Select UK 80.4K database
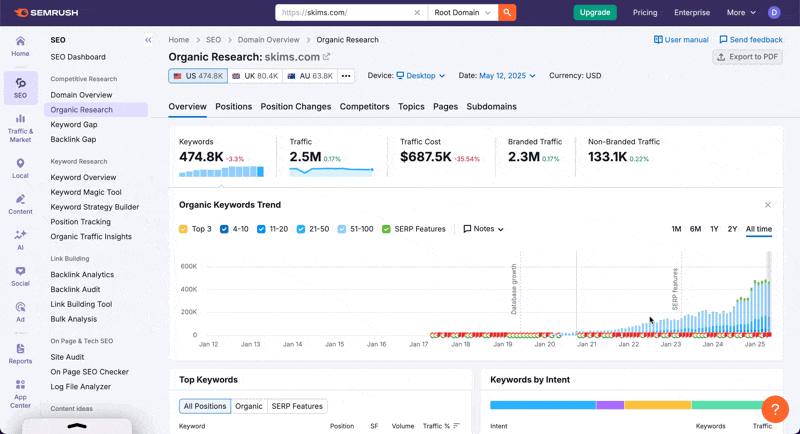 click(x=256, y=76)
